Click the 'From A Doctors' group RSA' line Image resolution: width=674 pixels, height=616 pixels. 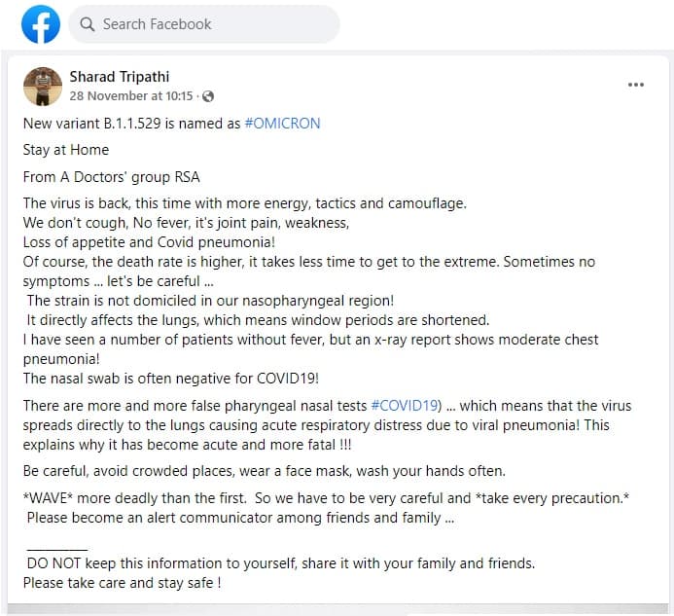click(112, 177)
